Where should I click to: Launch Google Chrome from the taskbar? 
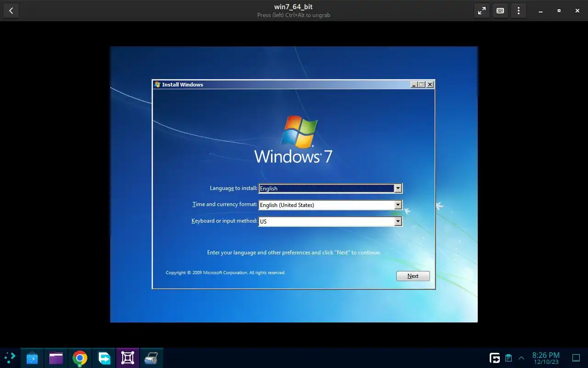80,358
